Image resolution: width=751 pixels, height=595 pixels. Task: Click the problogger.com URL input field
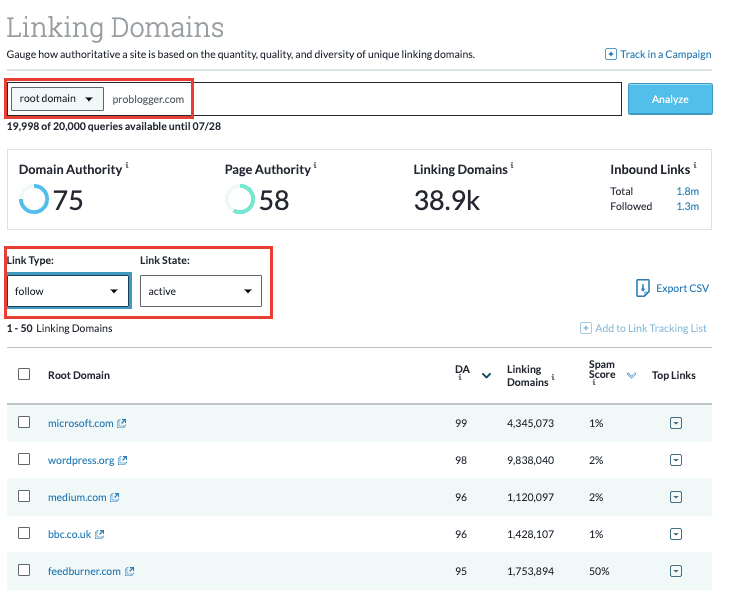point(400,99)
